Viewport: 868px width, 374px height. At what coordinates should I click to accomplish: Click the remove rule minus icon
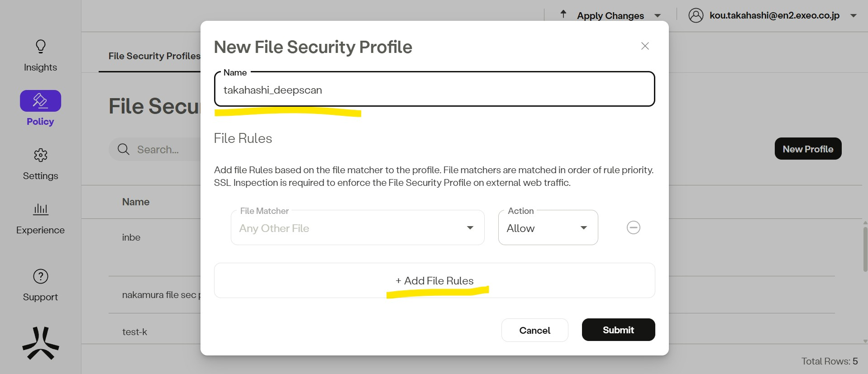633,227
